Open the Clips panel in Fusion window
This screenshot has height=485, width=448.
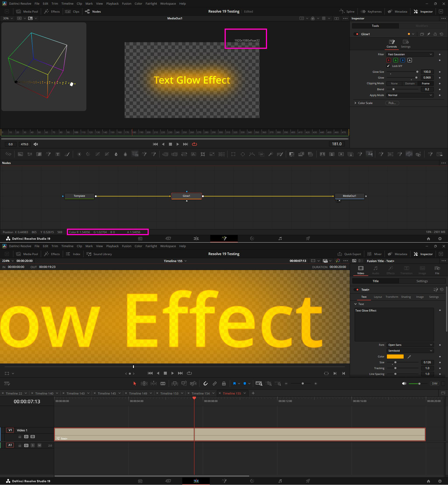click(72, 11)
